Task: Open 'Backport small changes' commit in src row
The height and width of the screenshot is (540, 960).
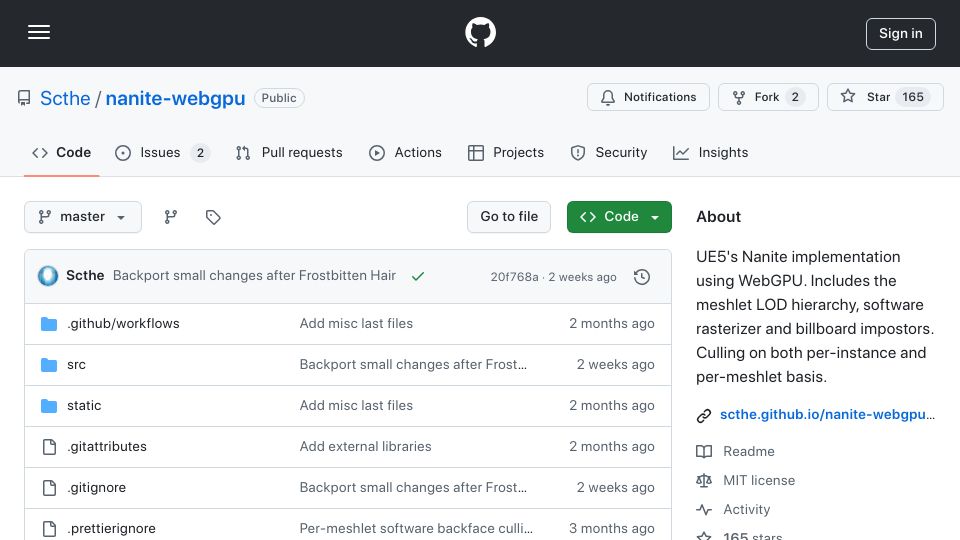Action: click(413, 364)
